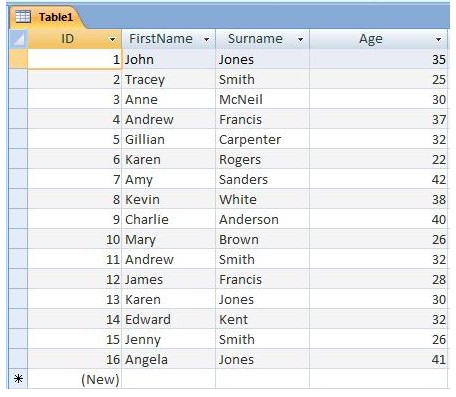This screenshot has height=397, width=456.
Task: Select row selector for Edward Kent
Action: (x=18, y=319)
